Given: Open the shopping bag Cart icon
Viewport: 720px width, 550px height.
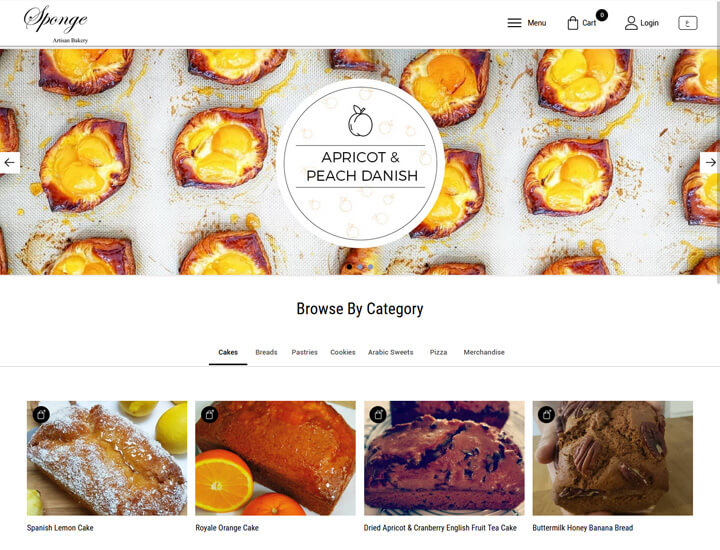Looking at the screenshot, I should [x=573, y=23].
